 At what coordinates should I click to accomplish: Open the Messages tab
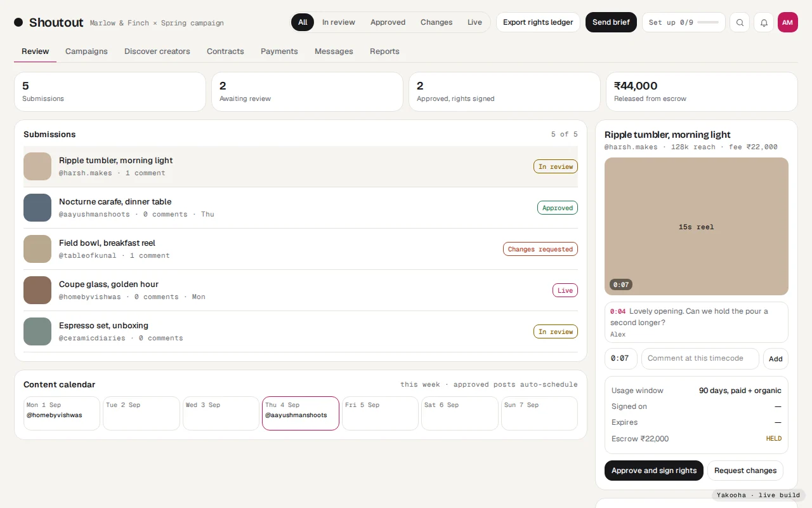(334, 51)
